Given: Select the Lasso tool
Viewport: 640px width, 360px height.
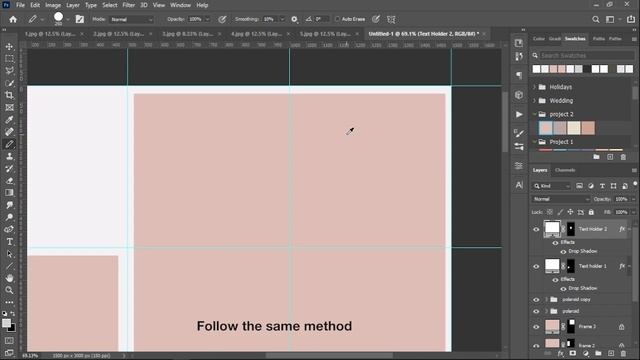Looking at the screenshot, I should coord(9,71).
